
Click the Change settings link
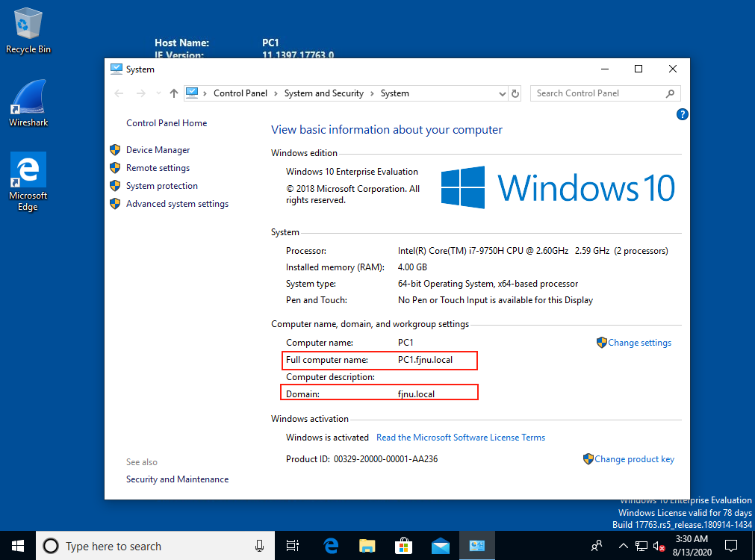coord(639,343)
